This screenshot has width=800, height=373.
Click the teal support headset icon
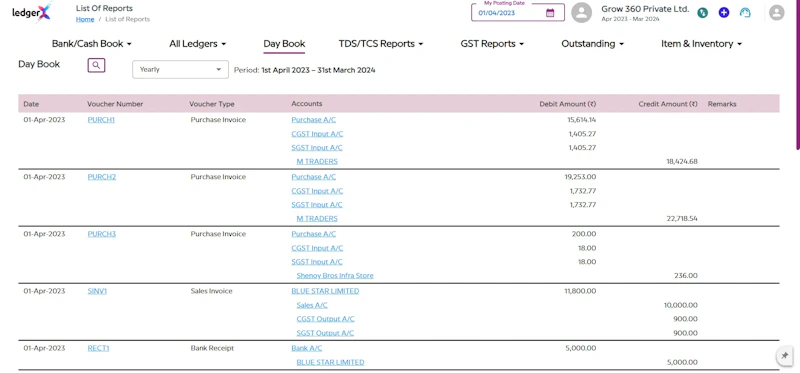point(745,13)
